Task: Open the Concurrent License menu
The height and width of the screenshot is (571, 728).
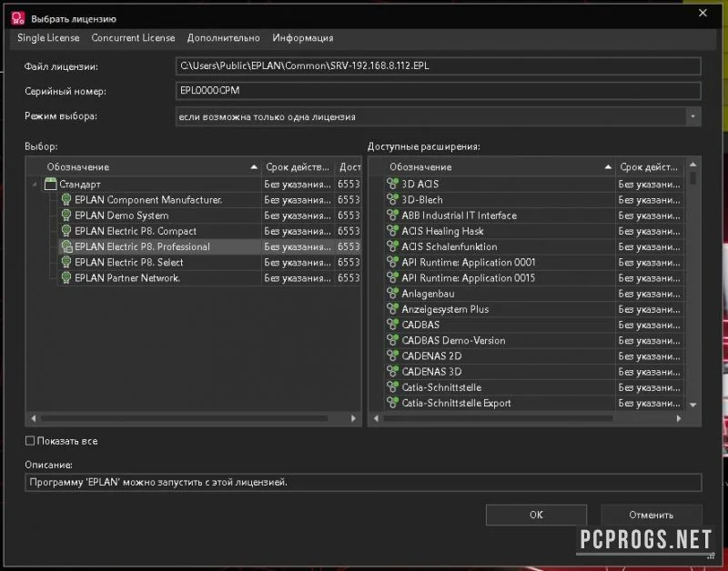Action: point(133,38)
